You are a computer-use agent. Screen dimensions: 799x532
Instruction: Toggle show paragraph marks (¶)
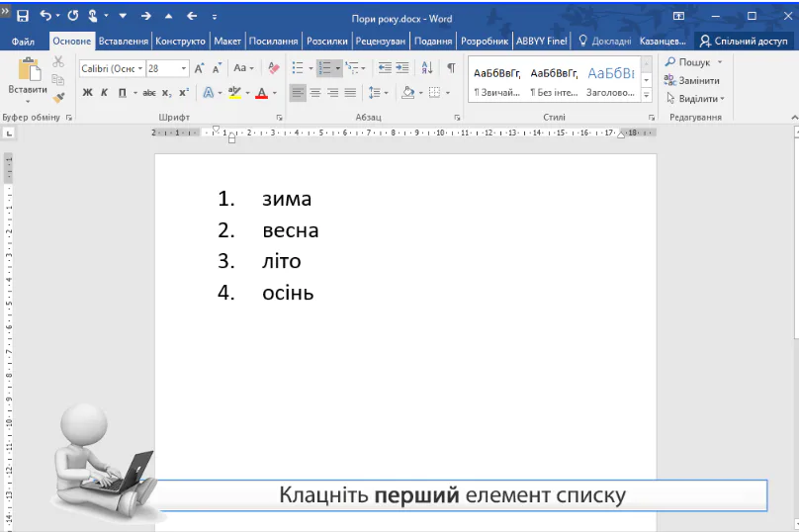click(451, 68)
